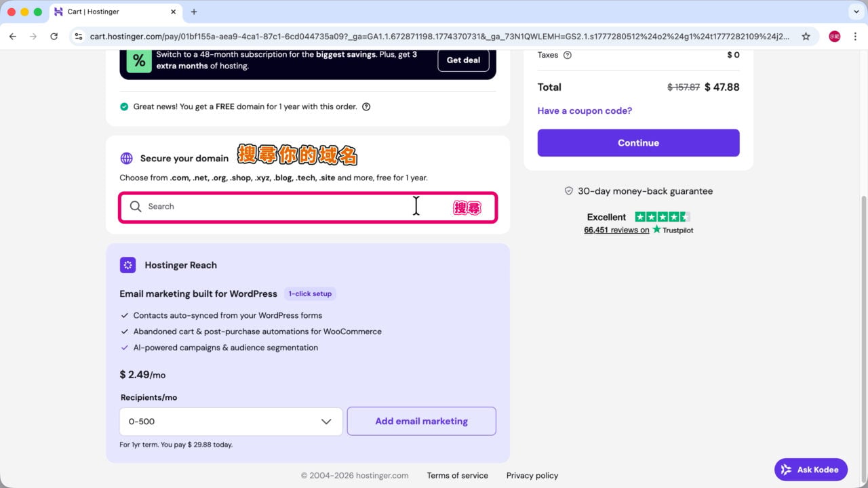Select the Cart | Hostinger tab

pos(115,12)
